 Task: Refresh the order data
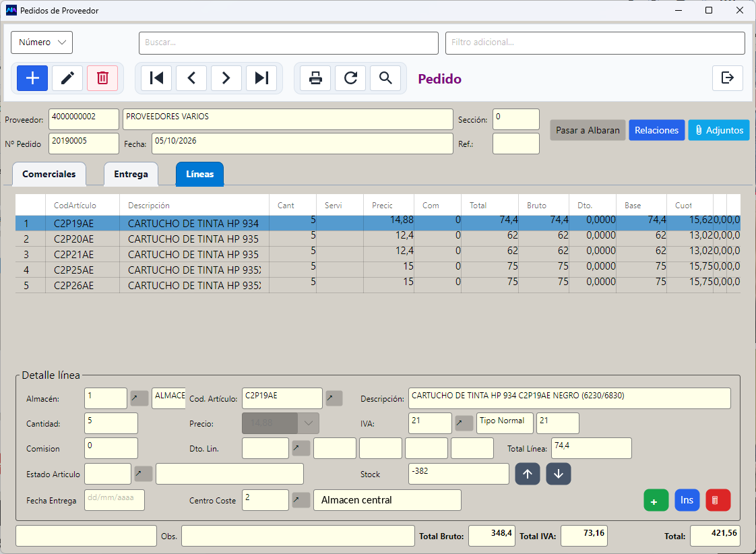pyautogui.click(x=350, y=78)
